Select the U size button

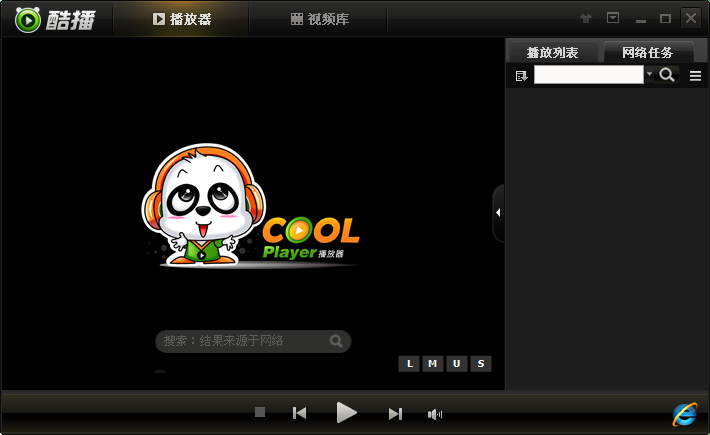coord(456,363)
